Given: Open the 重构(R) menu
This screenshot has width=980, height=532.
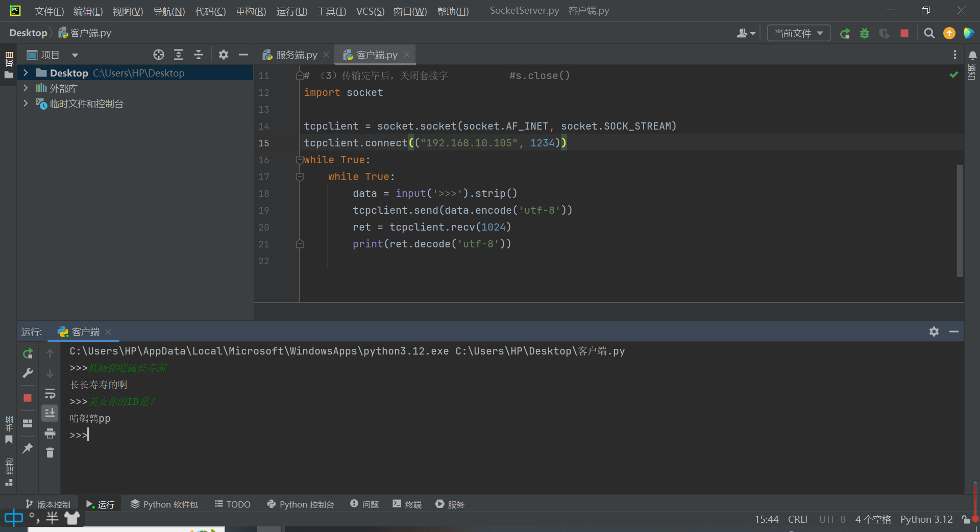Looking at the screenshot, I should pos(251,11).
